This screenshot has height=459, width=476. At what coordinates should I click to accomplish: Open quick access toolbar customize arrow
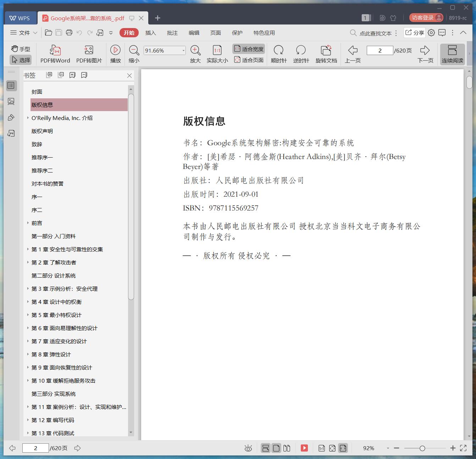[x=111, y=33]
